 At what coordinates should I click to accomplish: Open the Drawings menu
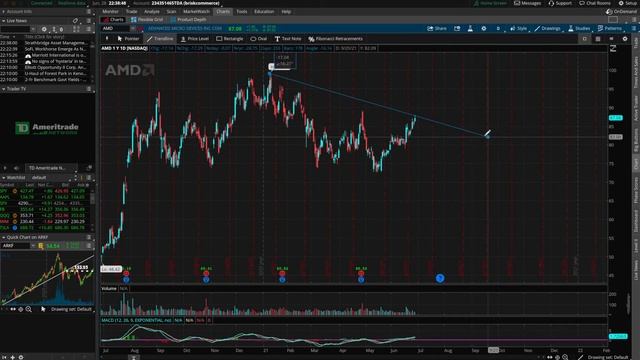click(547, 29)
